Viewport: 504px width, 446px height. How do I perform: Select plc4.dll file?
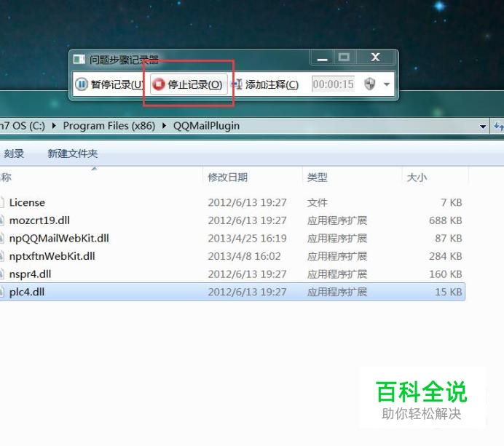click(27, 292)
